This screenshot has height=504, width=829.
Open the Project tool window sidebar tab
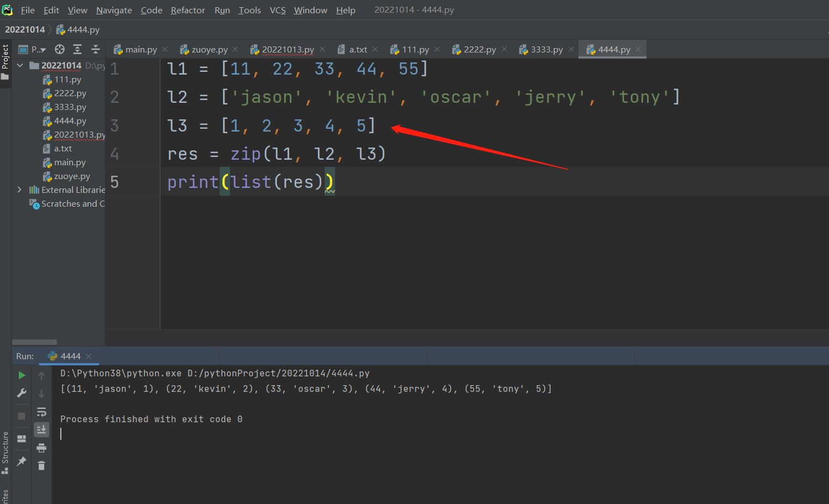[x=5, y=62]
